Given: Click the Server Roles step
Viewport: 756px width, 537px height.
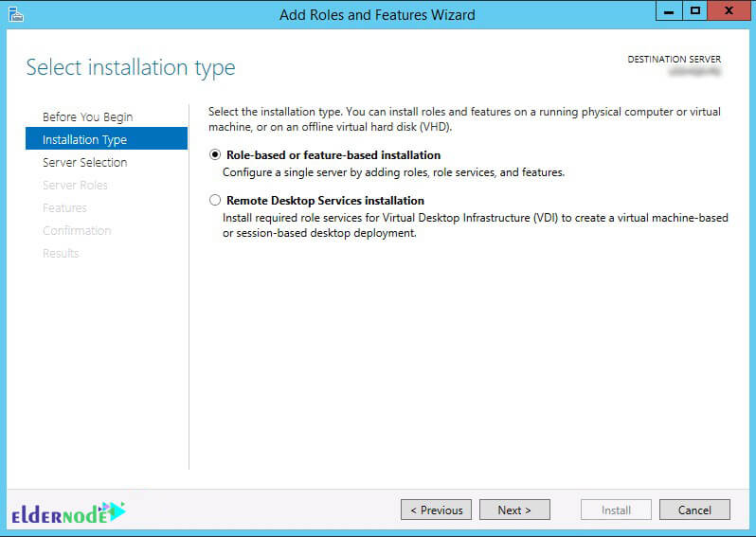Looking at the screenshot, I should [75, 185].
